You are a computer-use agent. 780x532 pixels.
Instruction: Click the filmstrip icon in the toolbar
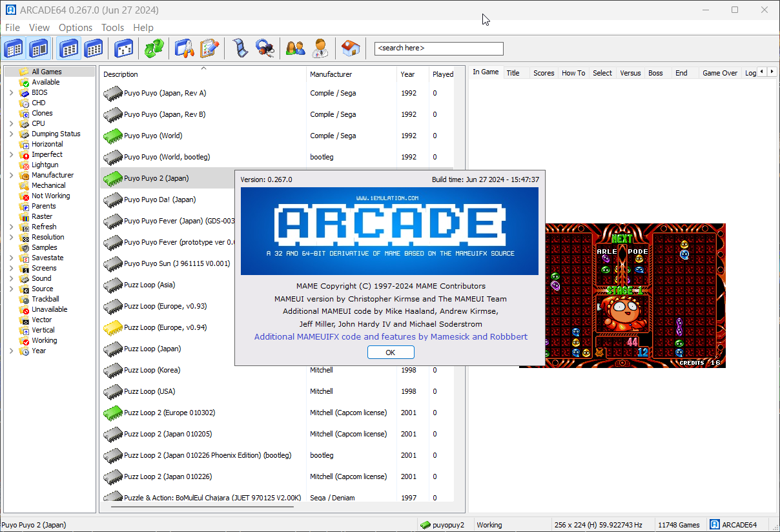(241, 48)
